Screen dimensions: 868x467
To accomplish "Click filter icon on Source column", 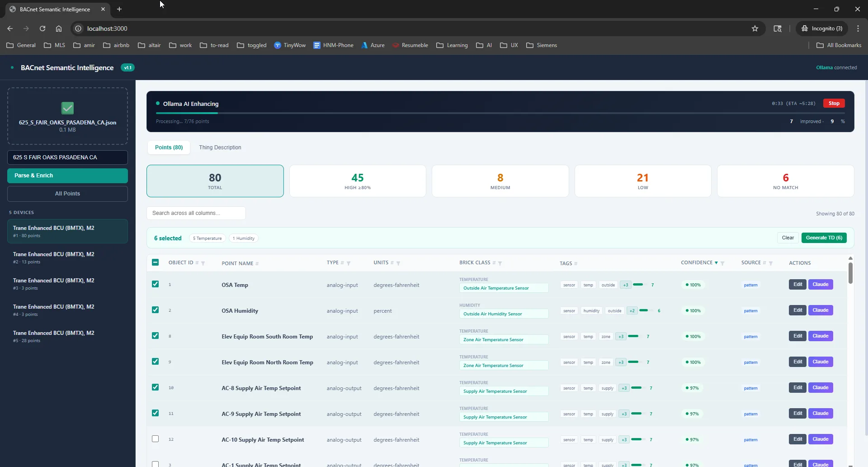I will coord(771,263).
